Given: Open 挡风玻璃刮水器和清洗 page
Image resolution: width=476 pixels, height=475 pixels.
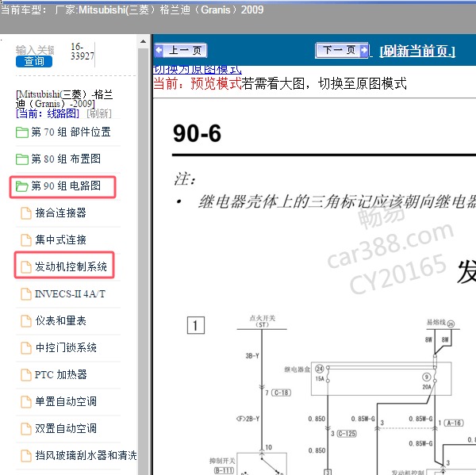Looking at the screenshot, I should click(x=86, y=455).
